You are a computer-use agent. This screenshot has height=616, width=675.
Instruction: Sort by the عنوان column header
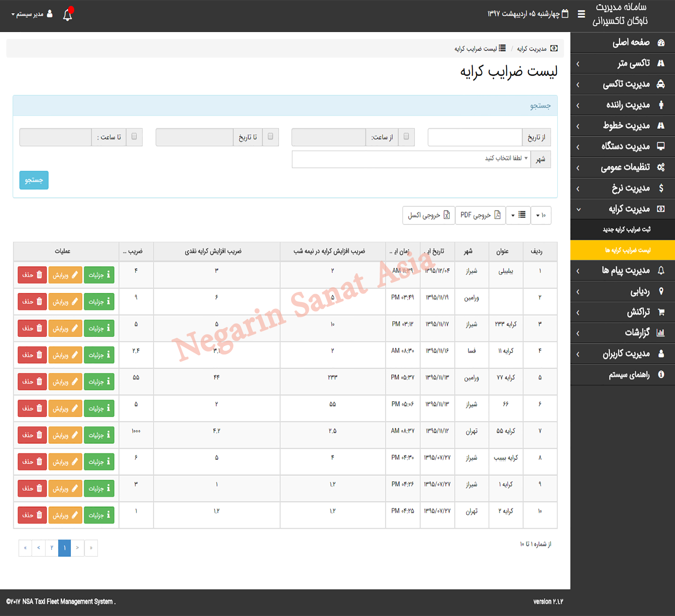coord(506,251)
